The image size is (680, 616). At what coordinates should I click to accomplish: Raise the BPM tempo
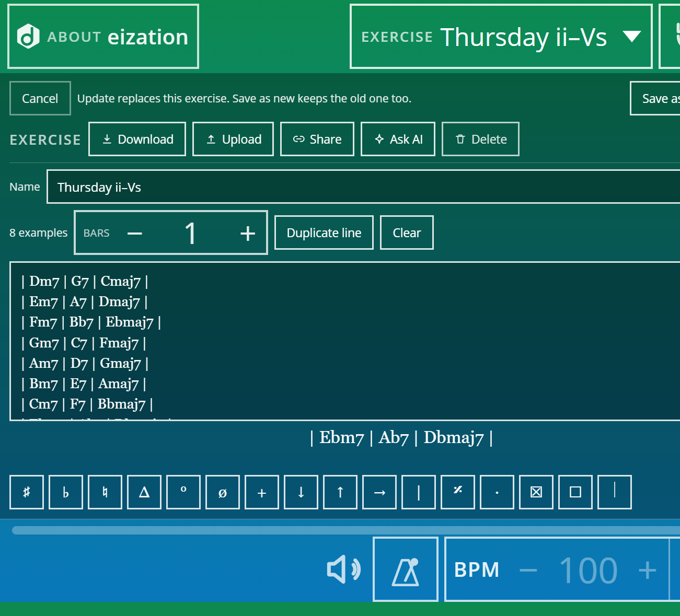click(x=648, y=569)
